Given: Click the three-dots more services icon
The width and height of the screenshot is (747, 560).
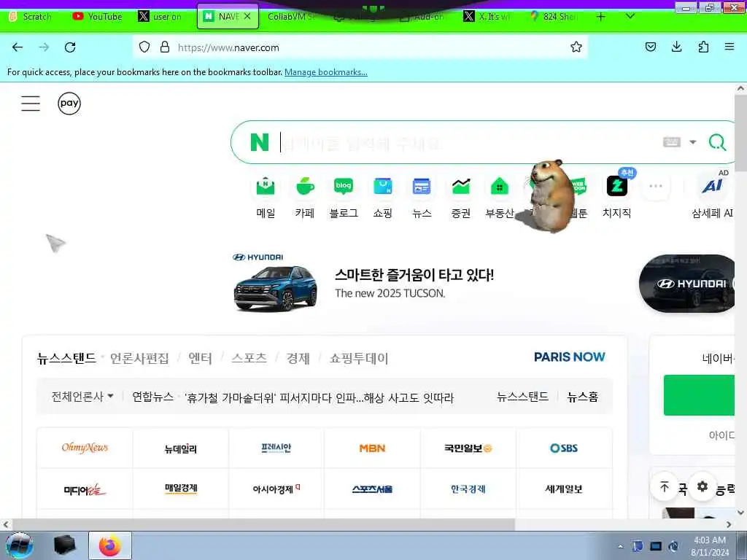Looking at the screenshot, I should pos(656,186).
